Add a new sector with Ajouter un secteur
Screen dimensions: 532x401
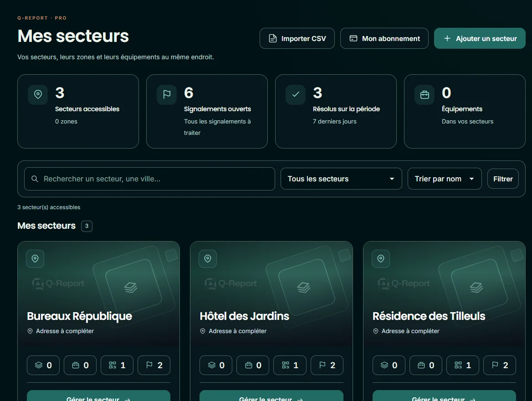(480, 38)
